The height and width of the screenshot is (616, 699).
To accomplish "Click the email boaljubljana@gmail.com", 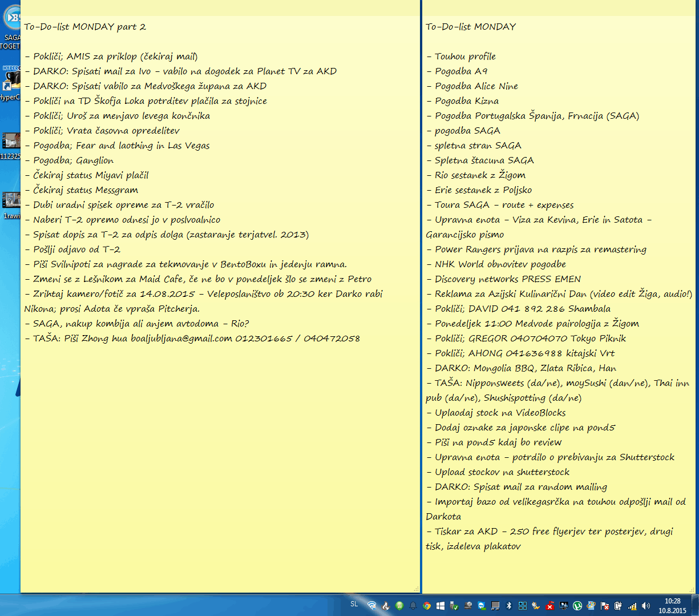I will click(x=181, y=339).
